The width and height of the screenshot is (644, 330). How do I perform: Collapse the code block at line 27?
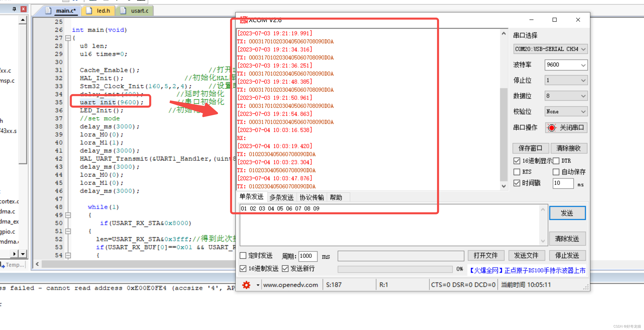point(68,38)
